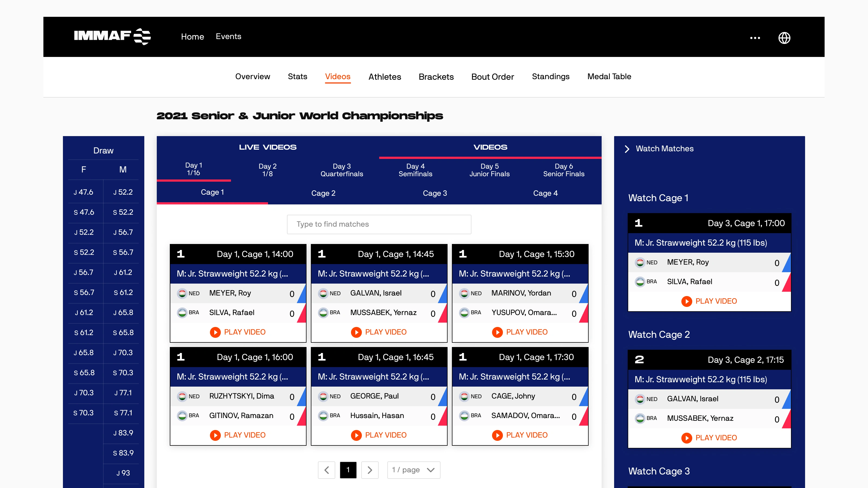Open male draw S 83.9
This screenshot has height=488, width=868.
[123, 453]
